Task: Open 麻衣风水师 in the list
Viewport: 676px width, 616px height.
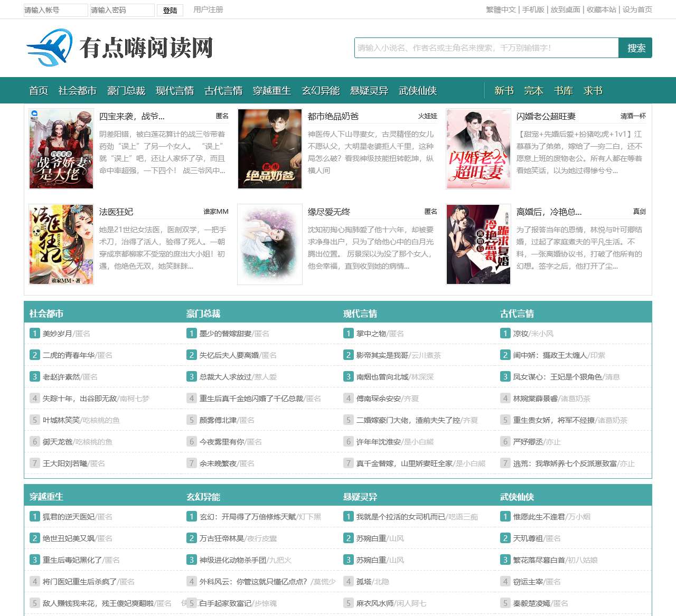Action: [x=375, y=603]
